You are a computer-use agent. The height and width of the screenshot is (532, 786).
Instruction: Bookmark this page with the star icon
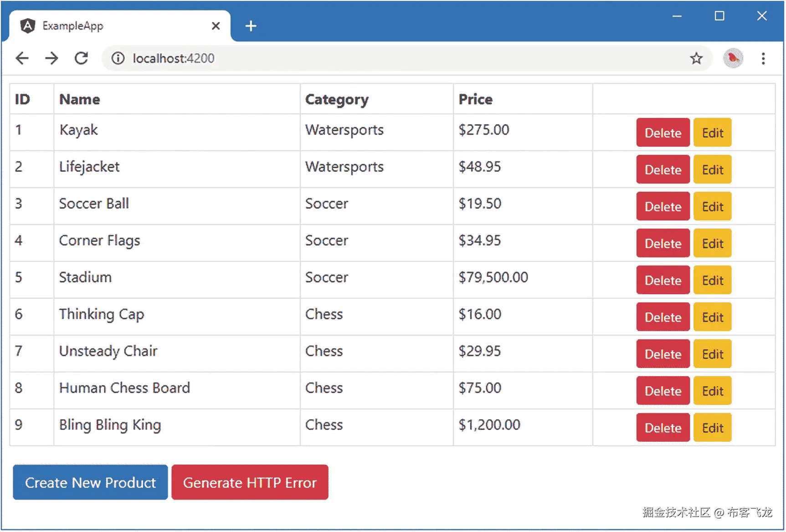[x=696, y=58]
